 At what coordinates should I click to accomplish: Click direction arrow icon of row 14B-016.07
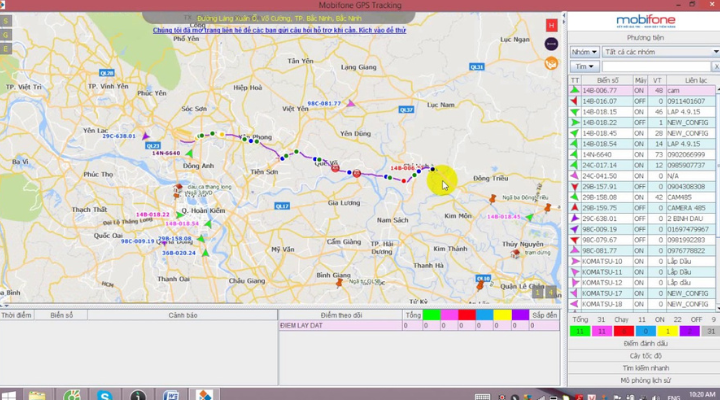pos(574,101)
